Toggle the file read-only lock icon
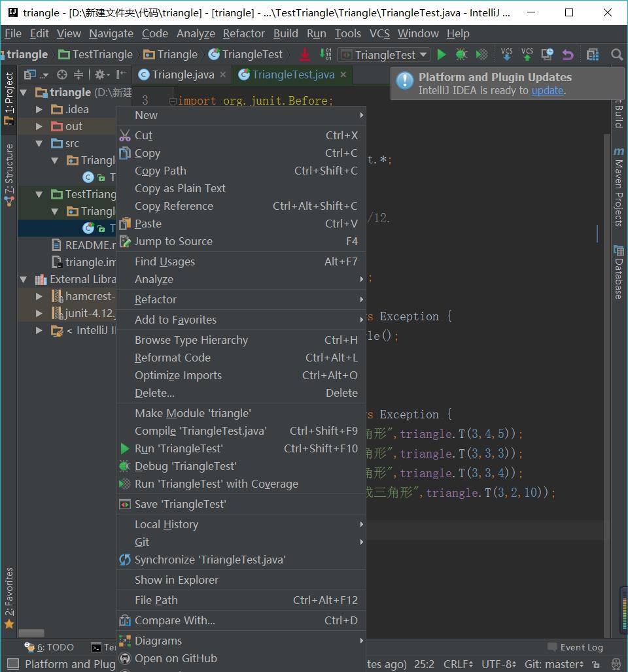 click(595, 664)
